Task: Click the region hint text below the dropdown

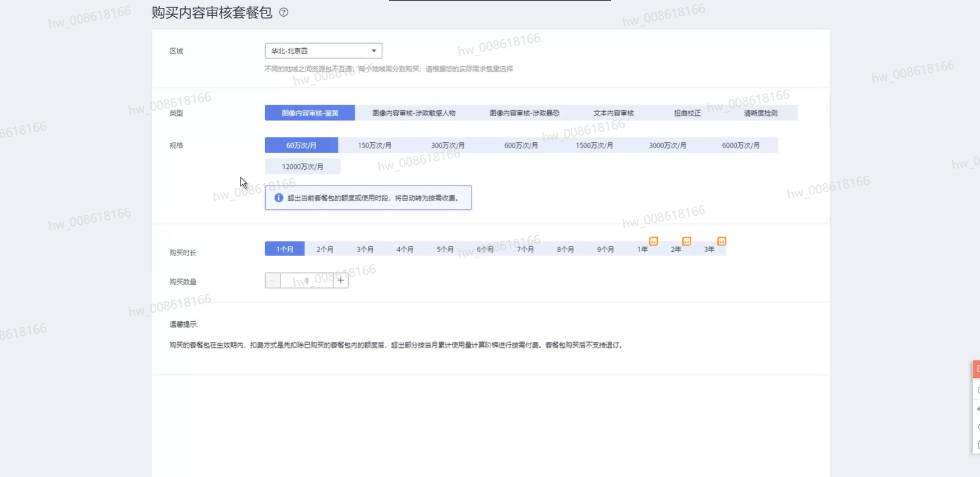Action: [389, 69]
